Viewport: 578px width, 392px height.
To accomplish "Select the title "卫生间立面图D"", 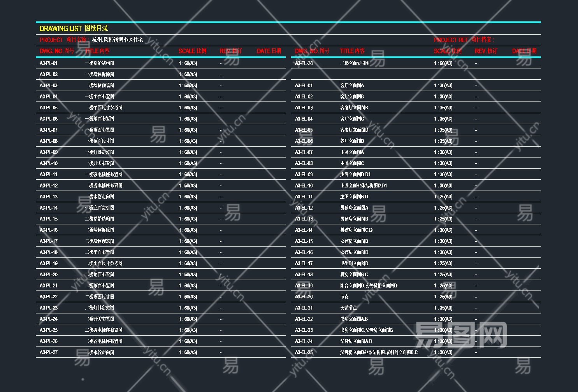I will tap(354, 263).
